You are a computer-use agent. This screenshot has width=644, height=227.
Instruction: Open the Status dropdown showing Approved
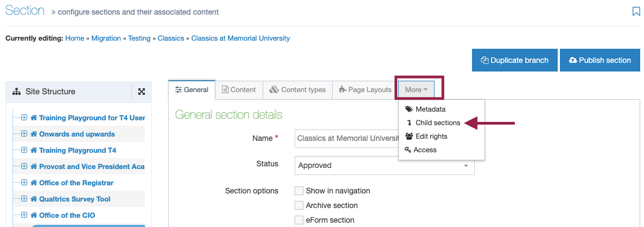[385, 165]
